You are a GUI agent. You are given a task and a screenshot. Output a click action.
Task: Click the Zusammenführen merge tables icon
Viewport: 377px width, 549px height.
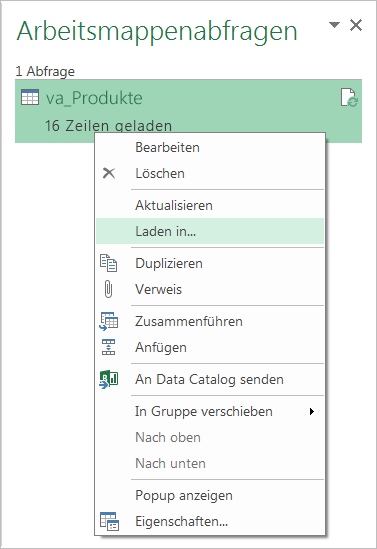pos(109,321)
